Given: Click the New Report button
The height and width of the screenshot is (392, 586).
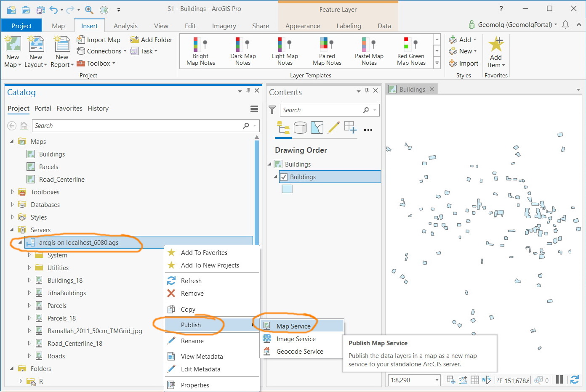Looking at the screenshot, I should click(x=62, y=52).
